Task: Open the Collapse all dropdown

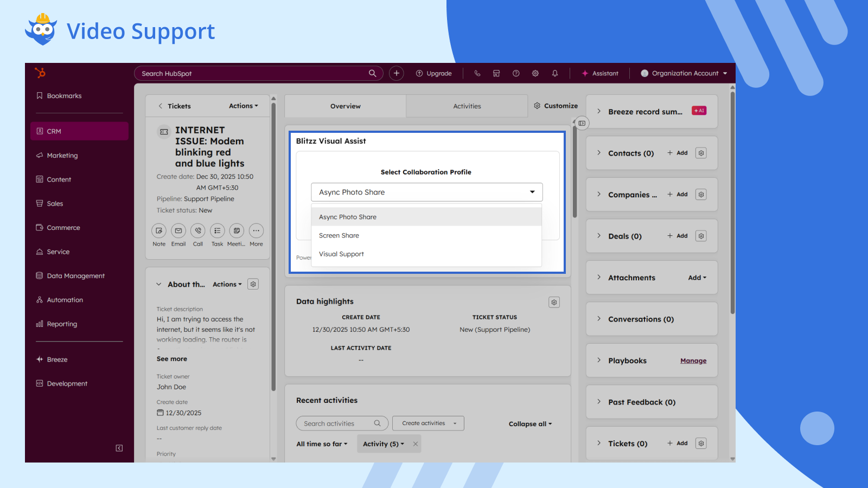Action: (529, 423)
